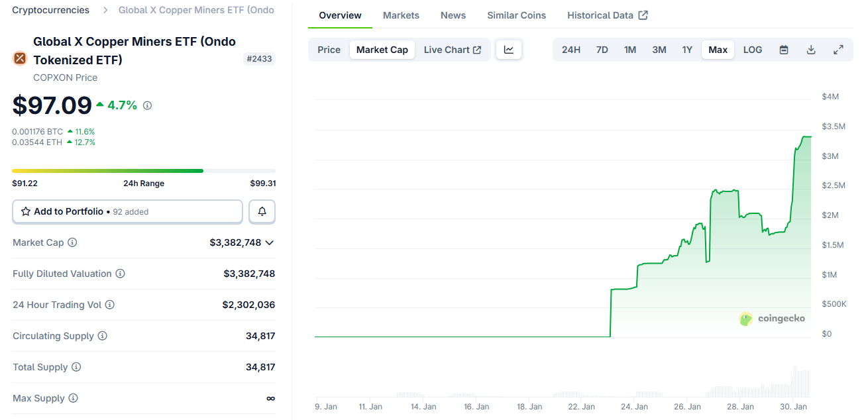Star the coin via Add to Portfolio
Screen dimensions: 868x420
[26, 211]
